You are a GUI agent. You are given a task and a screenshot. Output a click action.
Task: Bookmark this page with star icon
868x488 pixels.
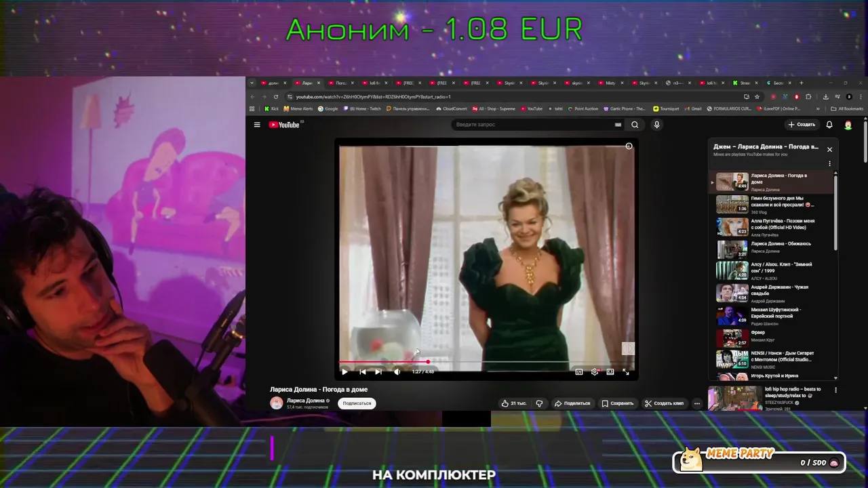pos(757,97)
